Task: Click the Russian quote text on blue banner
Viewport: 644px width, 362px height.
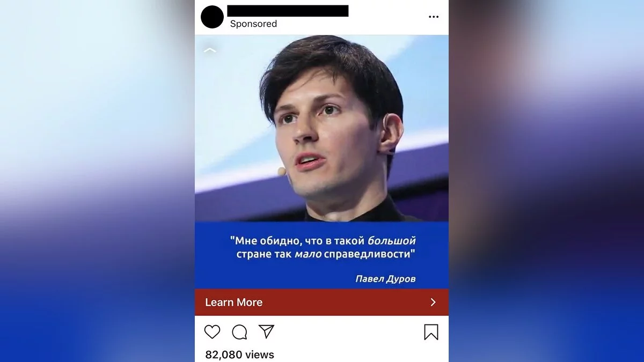Action: pyautogui.click(x=323, y=247)
